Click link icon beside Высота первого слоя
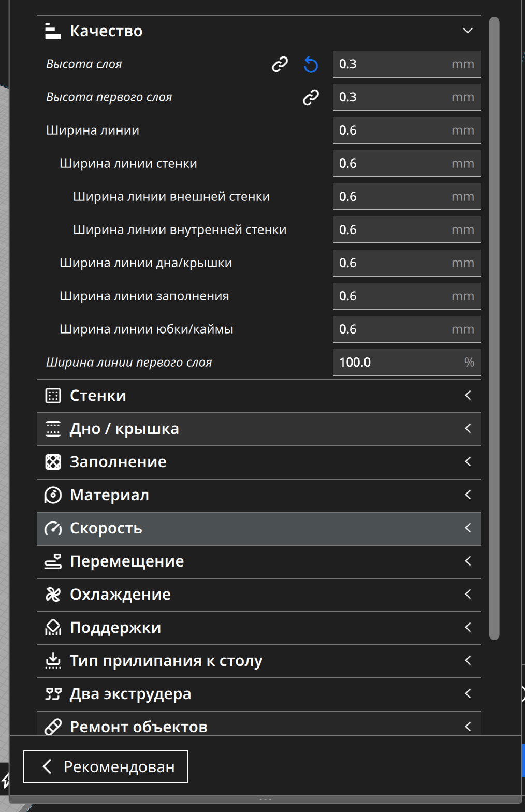This screenshot has width=525, height=812. pyautogui.click(x=311, y=97)
